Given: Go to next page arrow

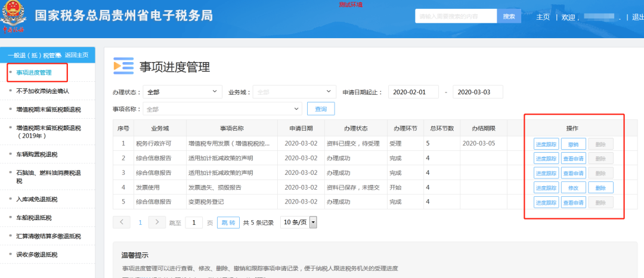Looking at the screenshot, I should click(x=157, y=222).
